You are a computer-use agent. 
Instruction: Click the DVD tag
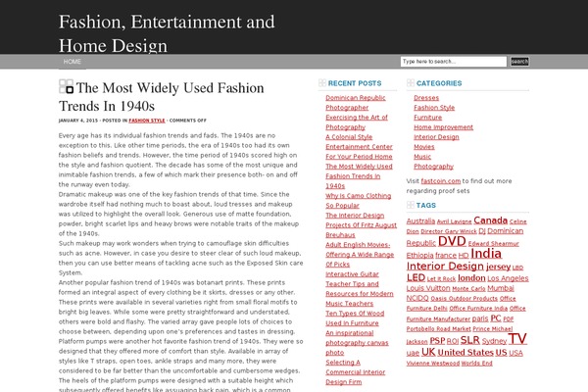452,241
